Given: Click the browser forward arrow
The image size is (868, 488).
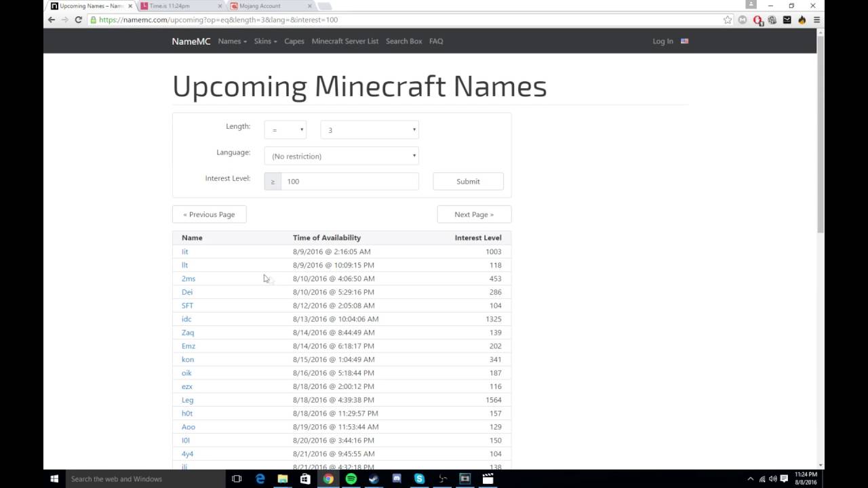Looking at the screenshot, I should tap(65, 20).
